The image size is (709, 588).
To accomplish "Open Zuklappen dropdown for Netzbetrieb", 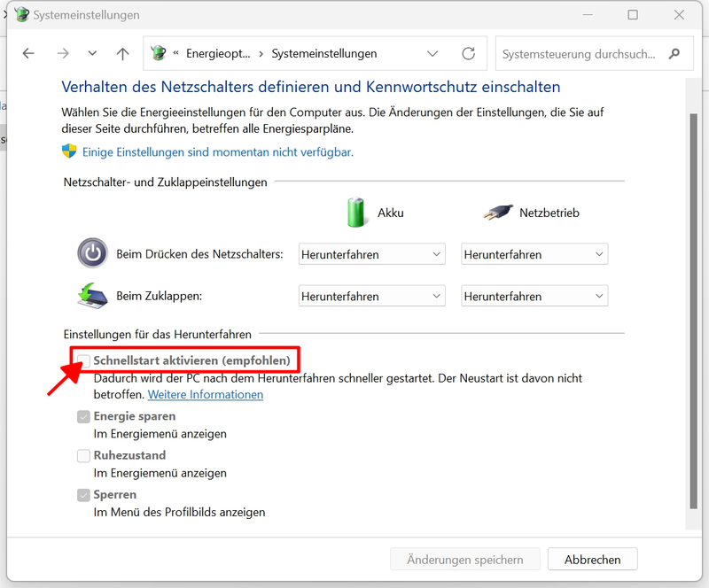I will pos(534,296).
